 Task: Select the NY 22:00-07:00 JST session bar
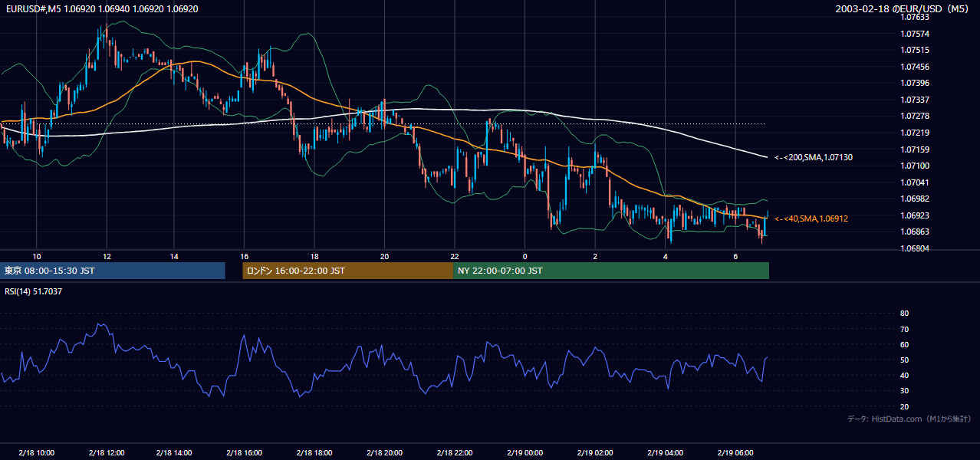pos(611,271)
